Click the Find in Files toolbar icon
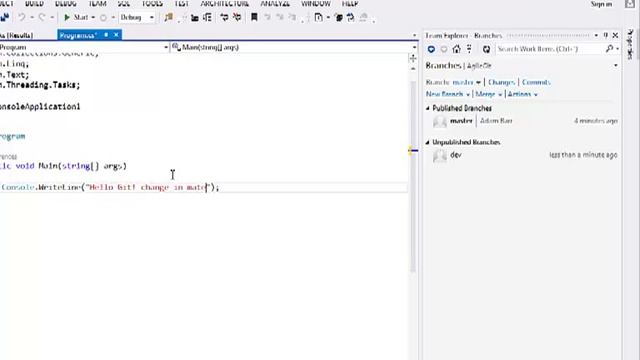 coord(168,17)
